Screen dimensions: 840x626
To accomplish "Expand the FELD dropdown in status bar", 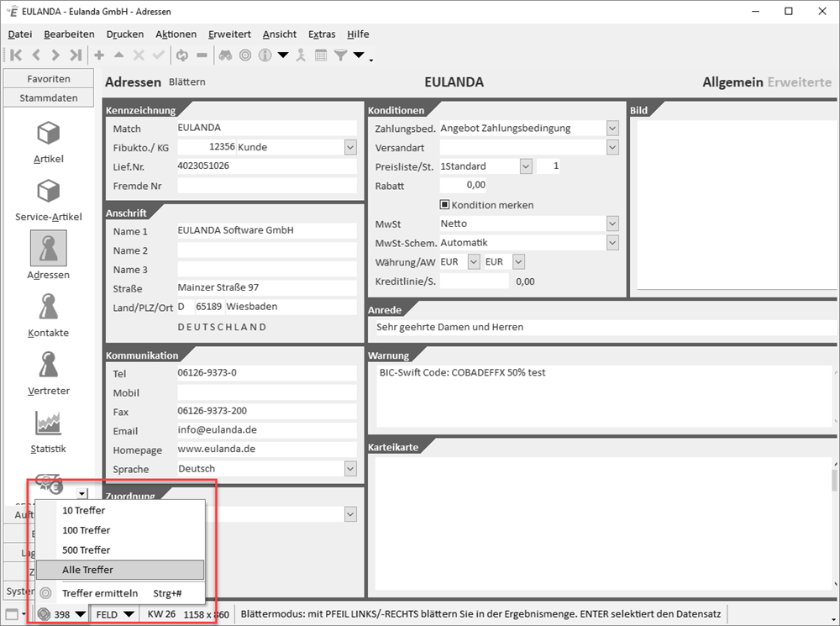I will coord(129,614).
